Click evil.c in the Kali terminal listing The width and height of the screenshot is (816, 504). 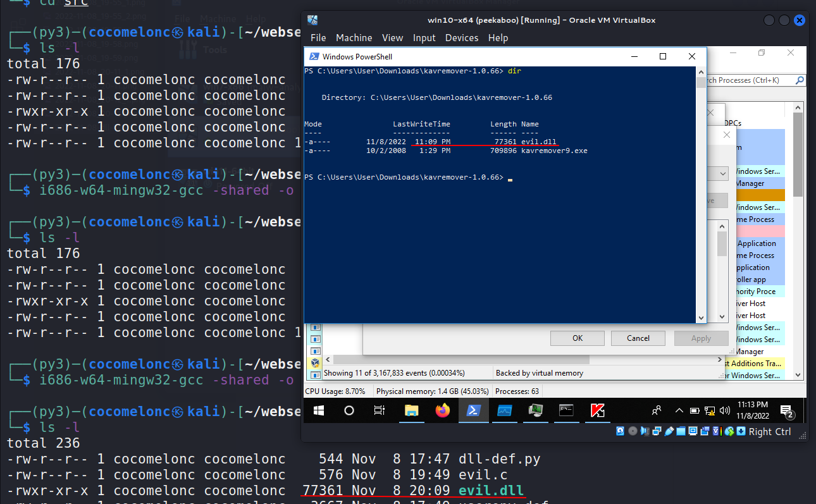(483, 475)
